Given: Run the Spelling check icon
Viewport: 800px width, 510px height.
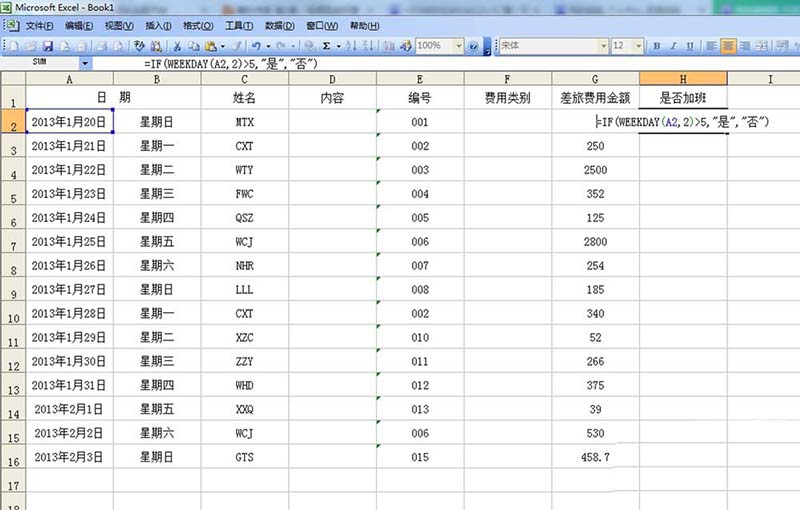Looking at the screenshot, I should (x=139, y=46).
